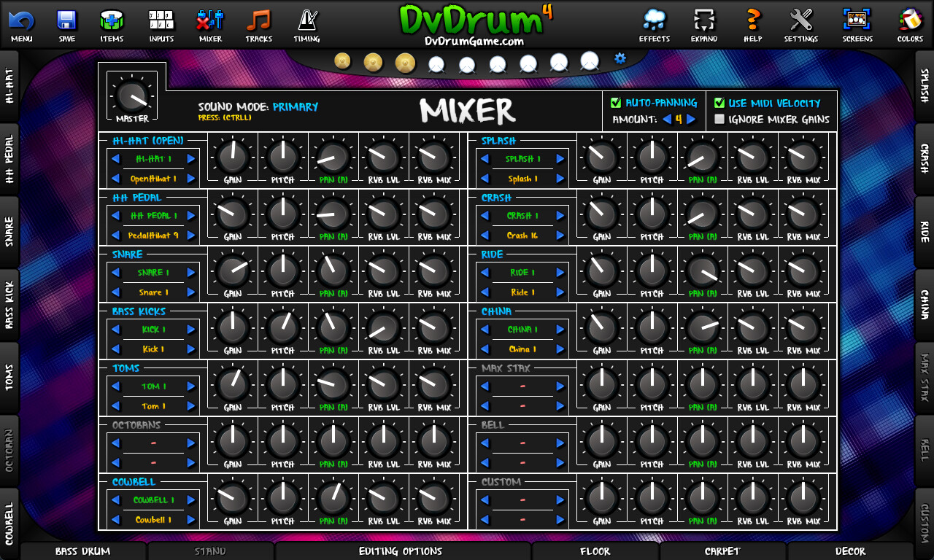934x560 pixels.
Task: Browse to the previous Crash 16 sample
Action: pos(484,236)
